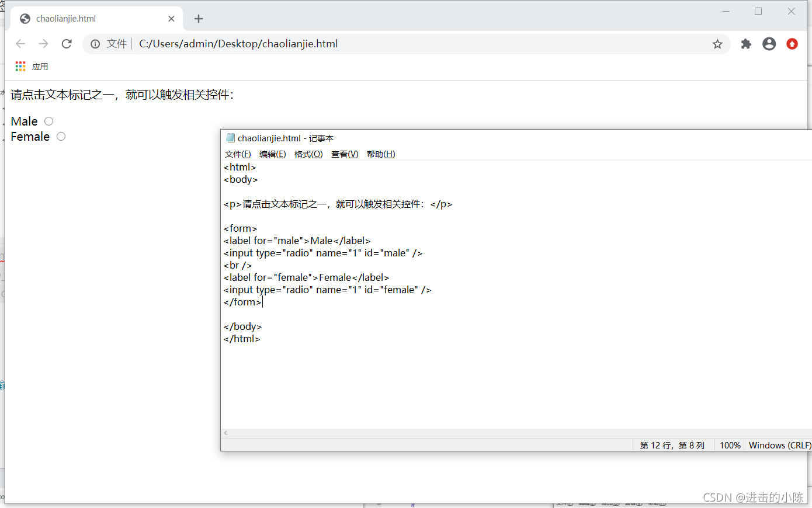This screenshot has width=812, height=508.
Task: Open Notepad's 编辑(E) menu
Action: pos(273,154)
